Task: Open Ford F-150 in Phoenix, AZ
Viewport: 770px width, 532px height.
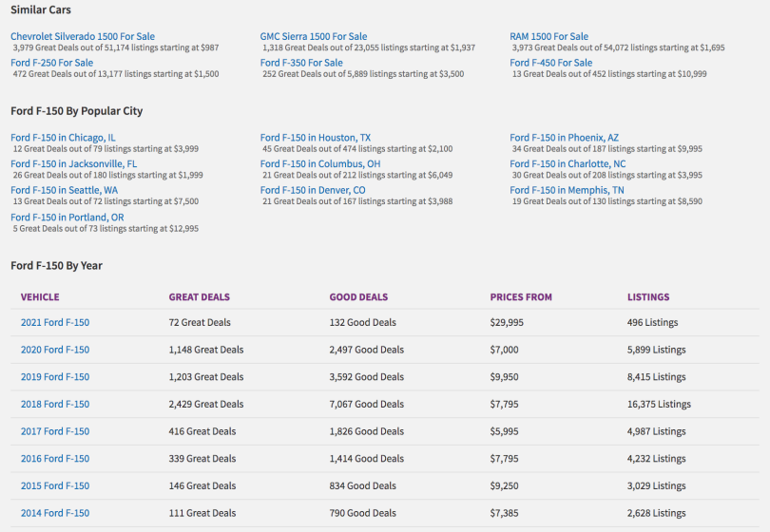Action: (x=564, y=138)
